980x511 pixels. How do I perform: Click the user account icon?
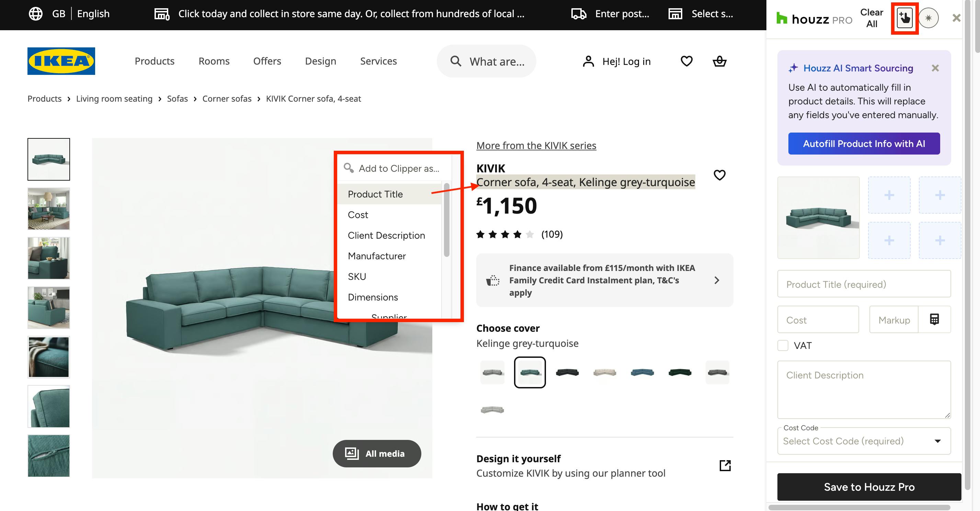588,61
